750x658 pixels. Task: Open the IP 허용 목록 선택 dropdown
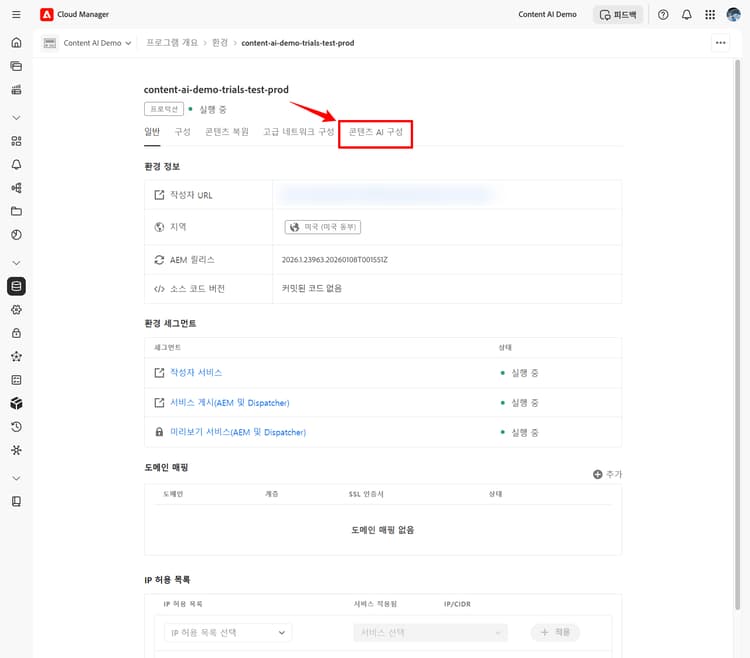pyautogui.click(x=228, y=633)
